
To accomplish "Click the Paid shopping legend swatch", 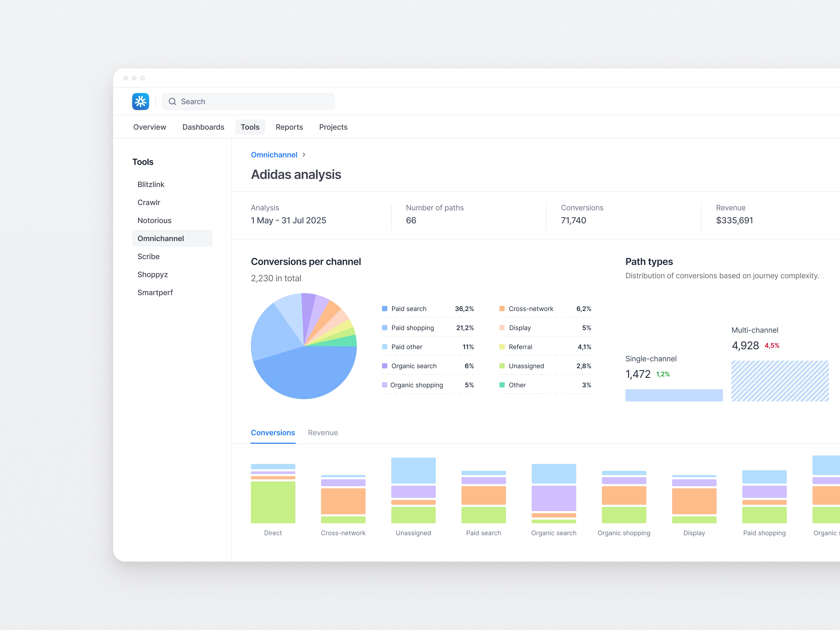I will point(385,328).
